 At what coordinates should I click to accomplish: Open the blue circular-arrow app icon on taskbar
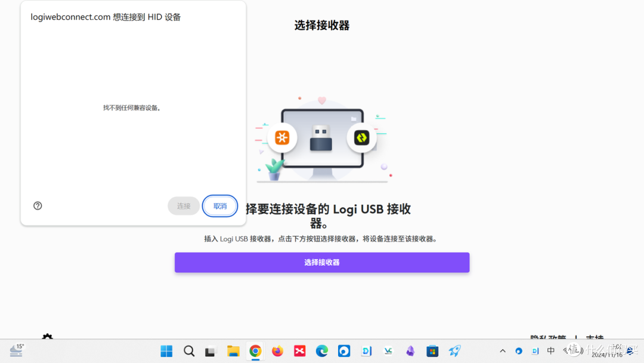click(x=344, y=351)
